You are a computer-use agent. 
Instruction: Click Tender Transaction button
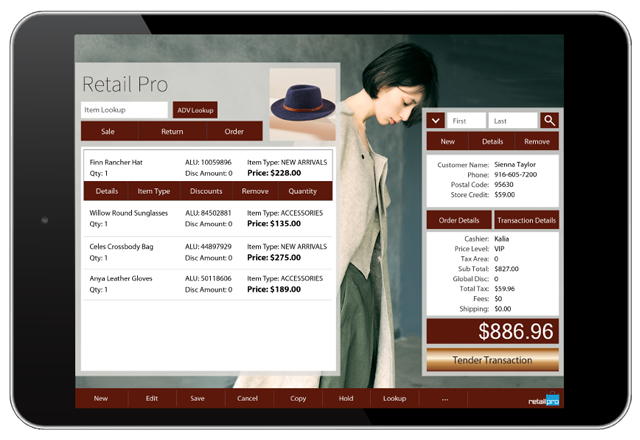(493, 360)
